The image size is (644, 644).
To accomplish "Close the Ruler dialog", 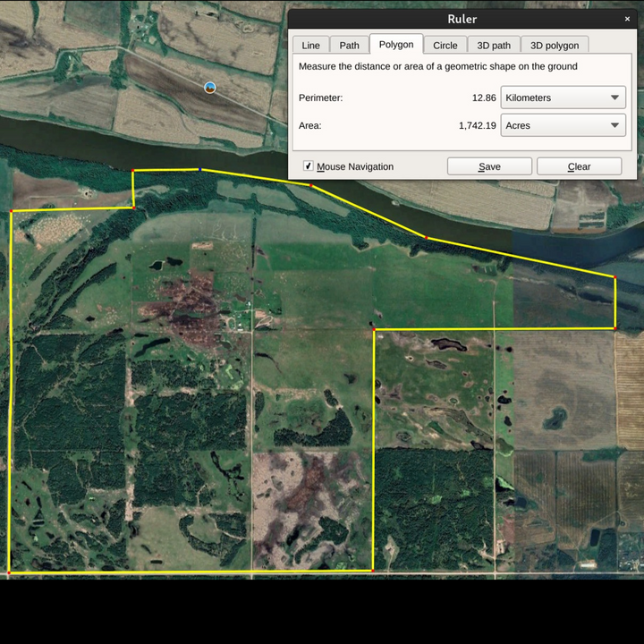I will (627, 19).
